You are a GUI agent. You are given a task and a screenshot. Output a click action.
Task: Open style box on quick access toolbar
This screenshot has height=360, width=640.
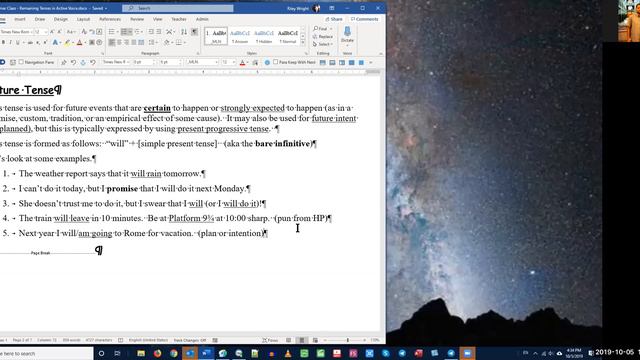point(202,62)
